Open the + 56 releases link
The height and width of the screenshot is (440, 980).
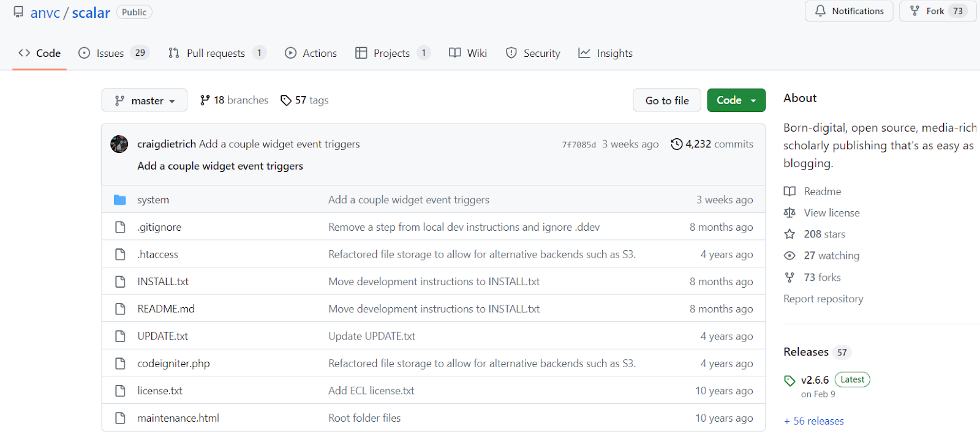click(814, 421)
